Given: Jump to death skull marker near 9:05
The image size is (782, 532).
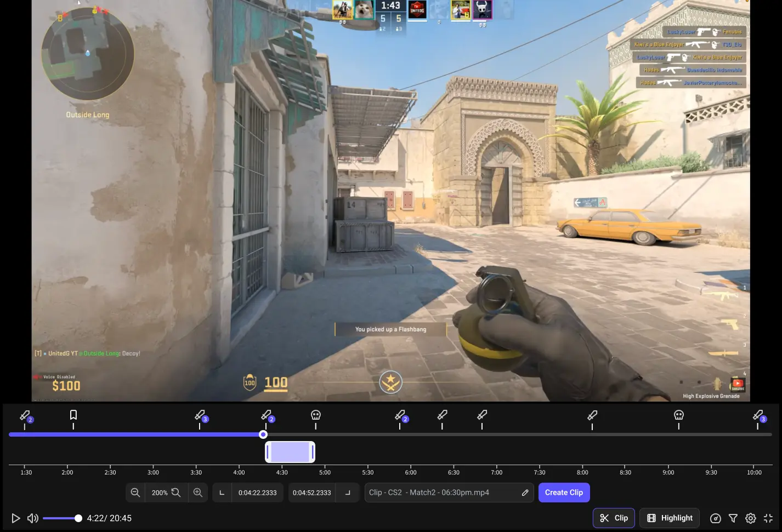Looking at the screenshot, I should [679, 415].
